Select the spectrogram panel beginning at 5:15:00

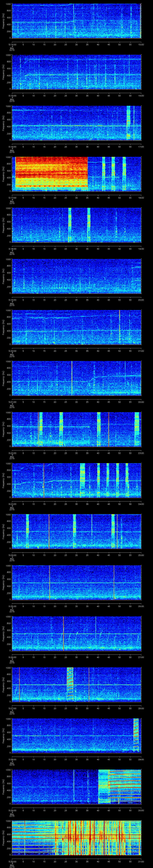coord(76,72)
